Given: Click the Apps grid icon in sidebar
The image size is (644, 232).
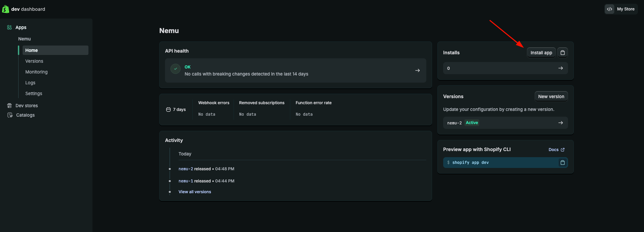Looking at the screenshot, I should (x=9, y=27).
